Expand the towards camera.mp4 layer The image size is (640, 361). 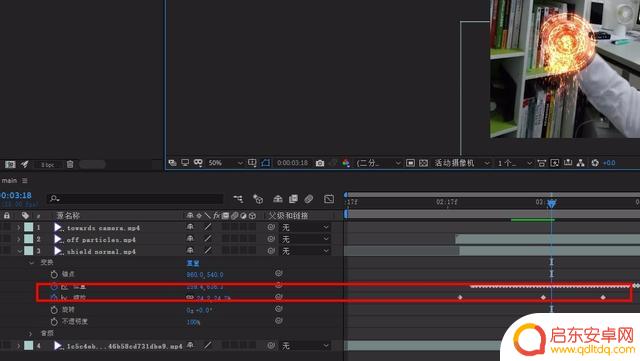[x=18, y=227]
